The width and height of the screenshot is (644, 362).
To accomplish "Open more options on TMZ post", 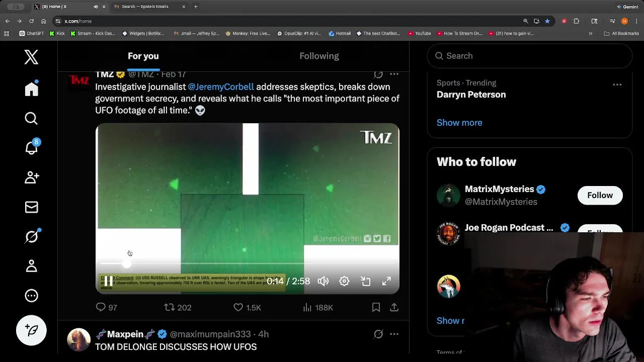I will point(394,74).
